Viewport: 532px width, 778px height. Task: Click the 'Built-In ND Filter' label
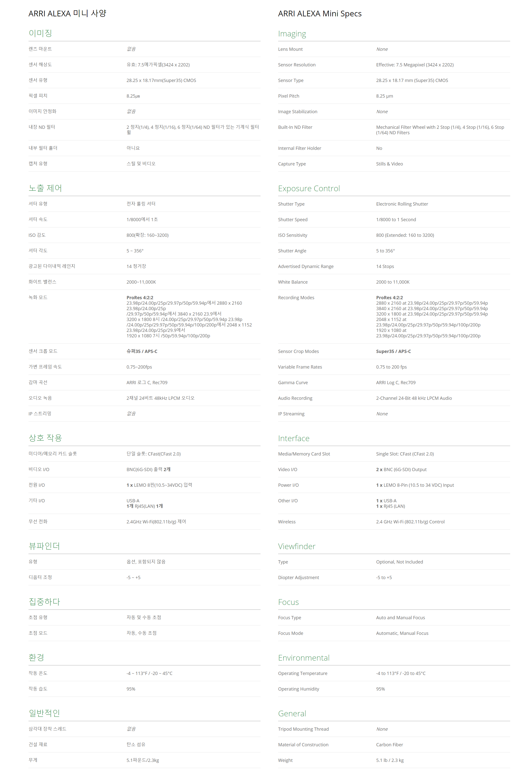(x=295, y=127)
